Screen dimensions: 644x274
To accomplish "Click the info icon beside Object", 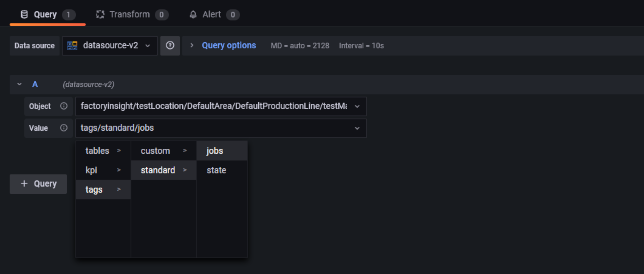I will 64,106.
